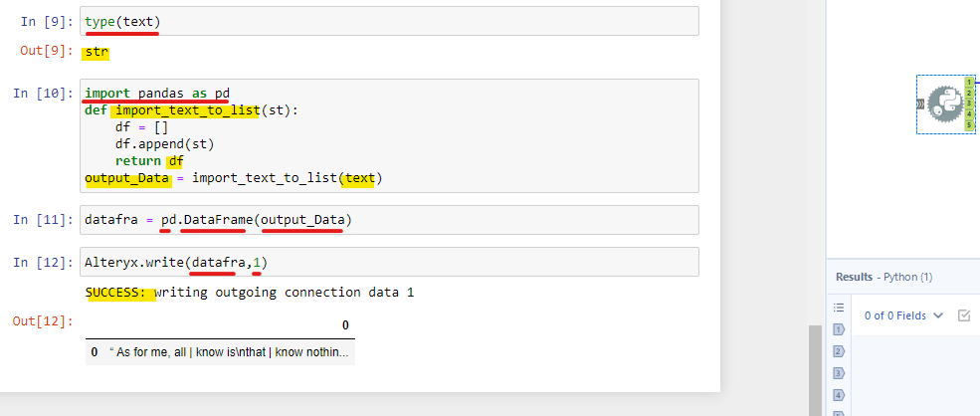Click the type(text) code cell

click(390, 21)
